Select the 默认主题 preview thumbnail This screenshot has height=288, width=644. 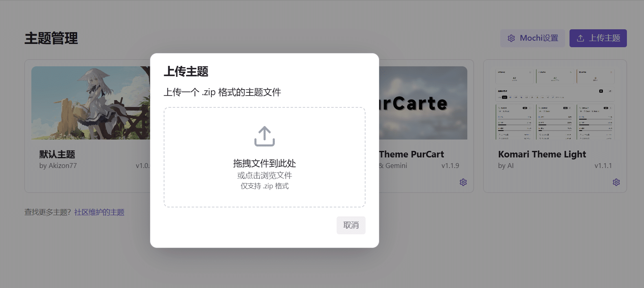[x=91, y=103]
